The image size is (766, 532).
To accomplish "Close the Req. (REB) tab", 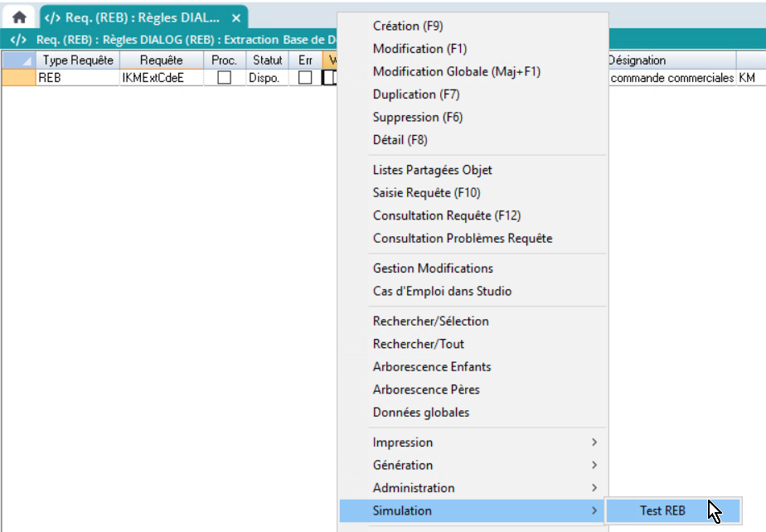I will coord(236,17).
